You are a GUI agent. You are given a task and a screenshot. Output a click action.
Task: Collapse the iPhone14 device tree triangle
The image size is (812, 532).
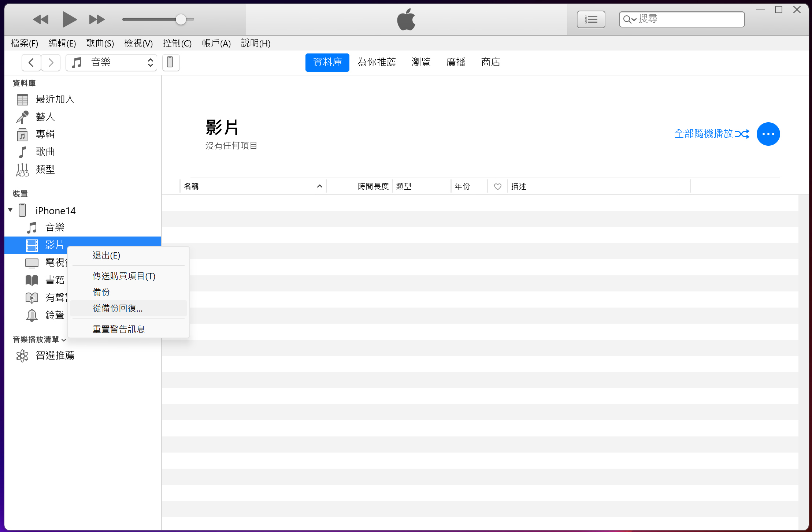point(10,210)
